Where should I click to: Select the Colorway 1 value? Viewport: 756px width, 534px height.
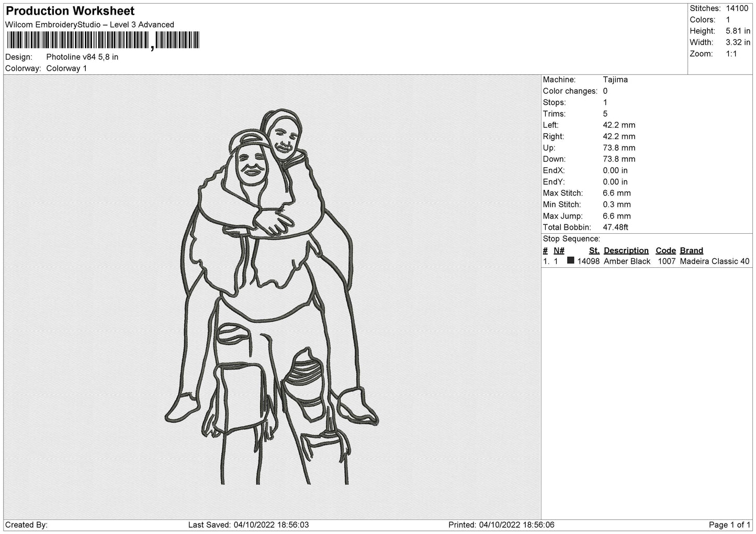[66, 69]
